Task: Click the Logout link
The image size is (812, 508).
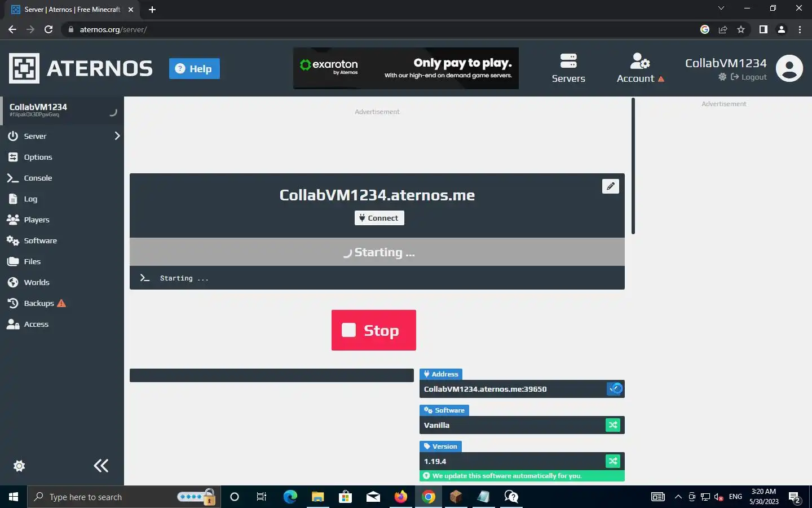Action: click(749, 77)
